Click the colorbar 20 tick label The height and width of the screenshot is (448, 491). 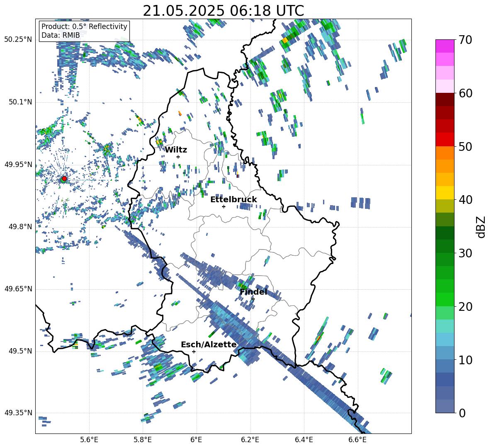[x=465, y=307]
